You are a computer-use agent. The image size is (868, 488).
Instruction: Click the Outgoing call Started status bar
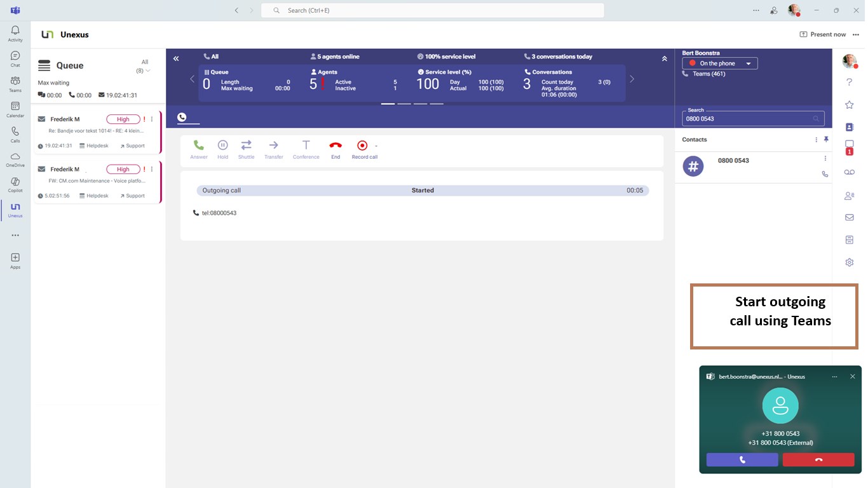(x=423, y=190)
